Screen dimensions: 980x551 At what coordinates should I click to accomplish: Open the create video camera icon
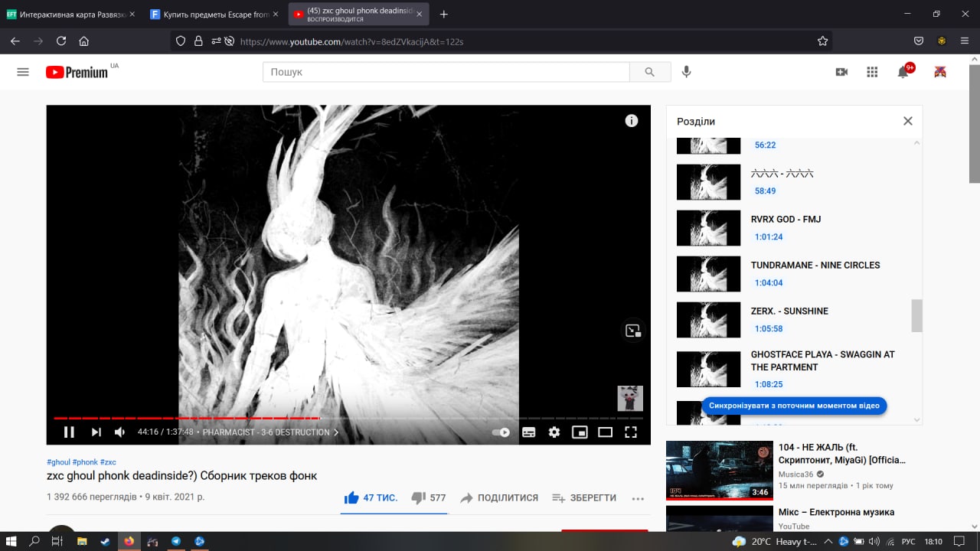tap(842, 72)
